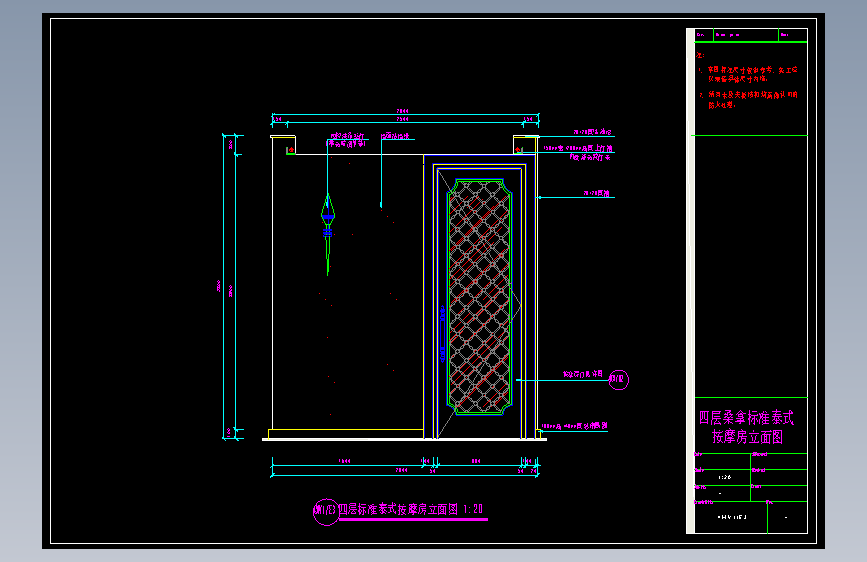Click the hanging pendant lamp symbol
Image resolution: width=867 pixels, height=562 pixels.
328,234
